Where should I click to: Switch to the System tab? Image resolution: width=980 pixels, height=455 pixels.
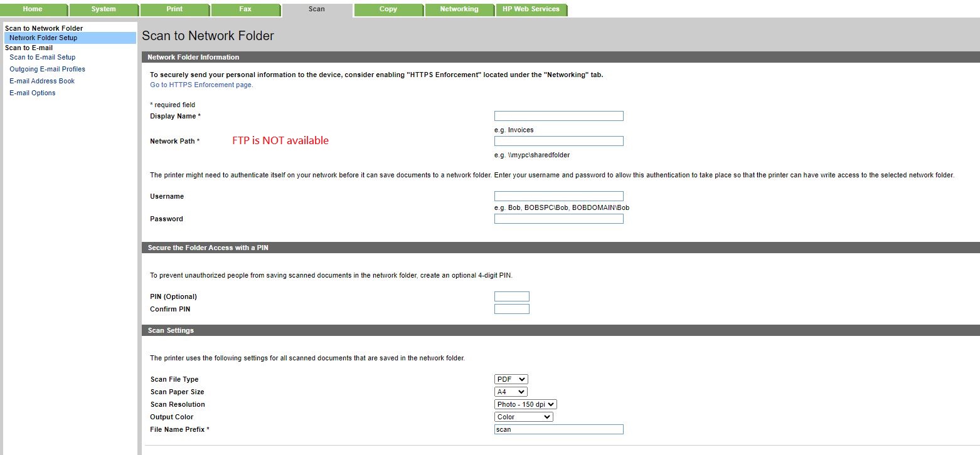[x=104, y=9]
